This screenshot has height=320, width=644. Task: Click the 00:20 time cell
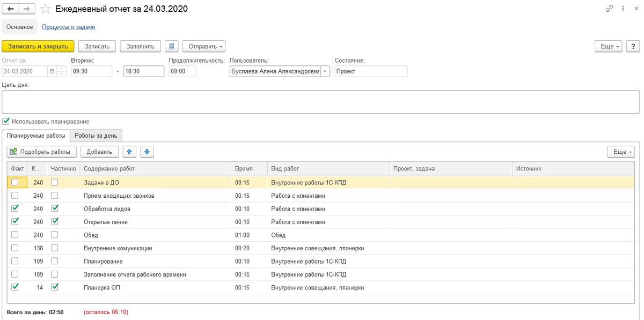pyautogui.click(x=249, y=248)
